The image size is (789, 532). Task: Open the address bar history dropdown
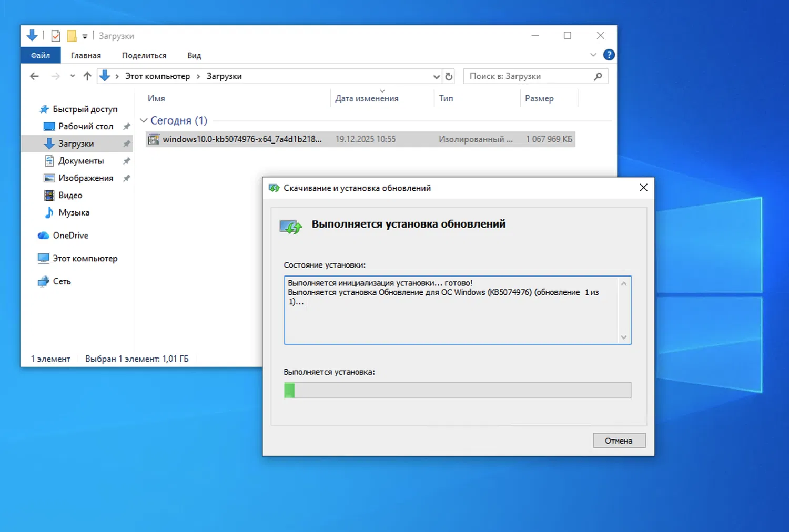[436, 76]
